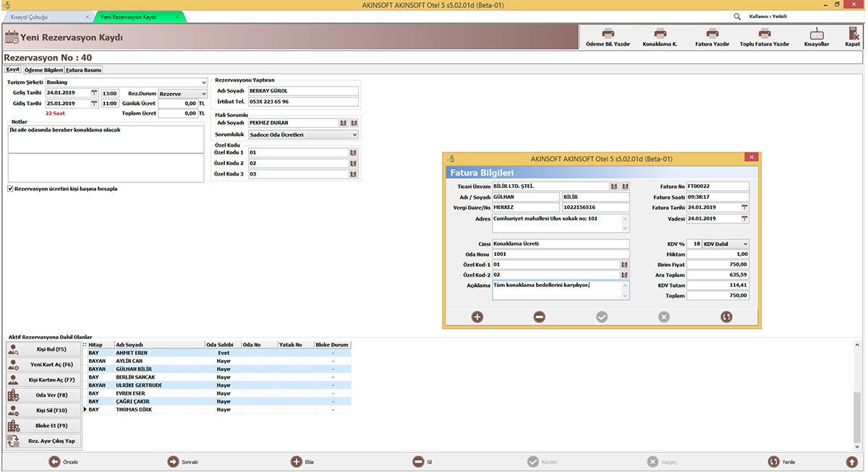The image size is (868, 472).
Task: Click the delete (minus) icon in Fatura Bilgileri
Action: coord(540,317)
